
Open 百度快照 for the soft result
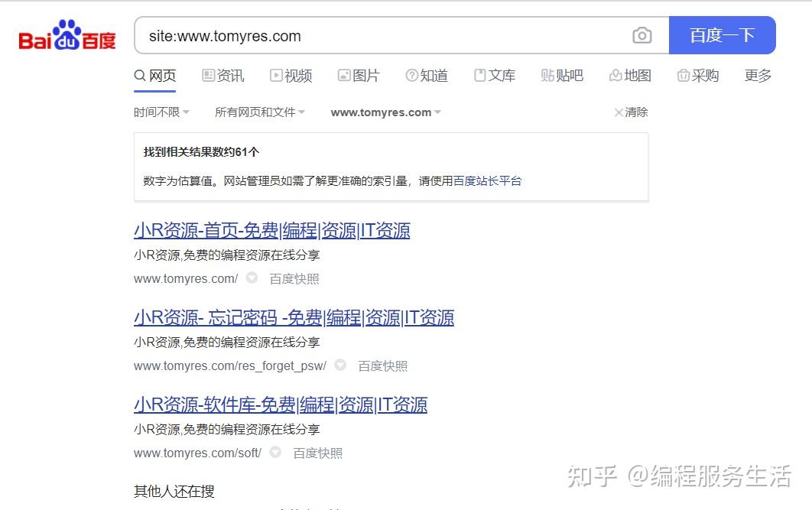(x=318, y=453)
